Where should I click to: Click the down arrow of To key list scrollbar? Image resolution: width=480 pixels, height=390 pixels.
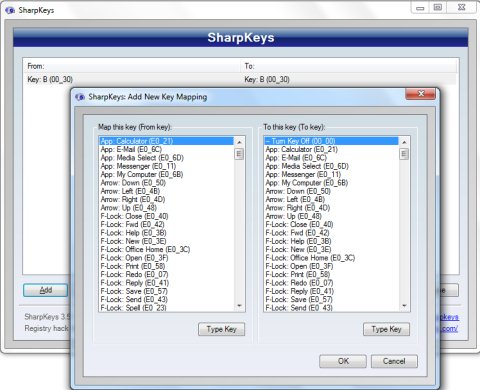coord(404,305)
